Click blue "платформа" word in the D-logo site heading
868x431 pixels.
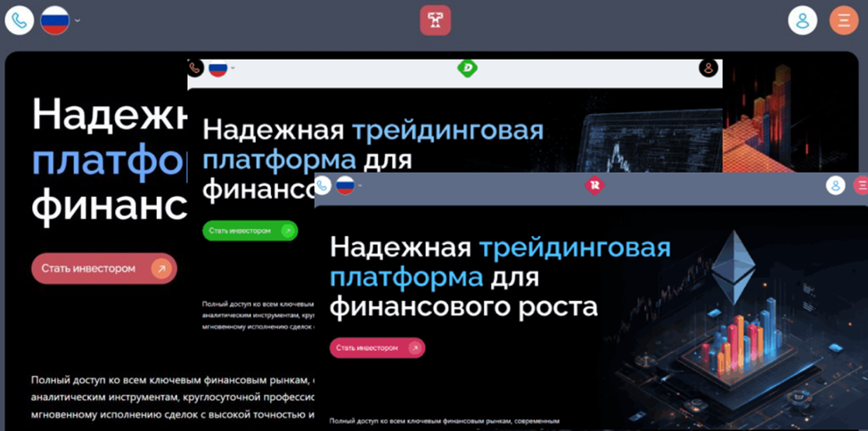tap(279, 160)
